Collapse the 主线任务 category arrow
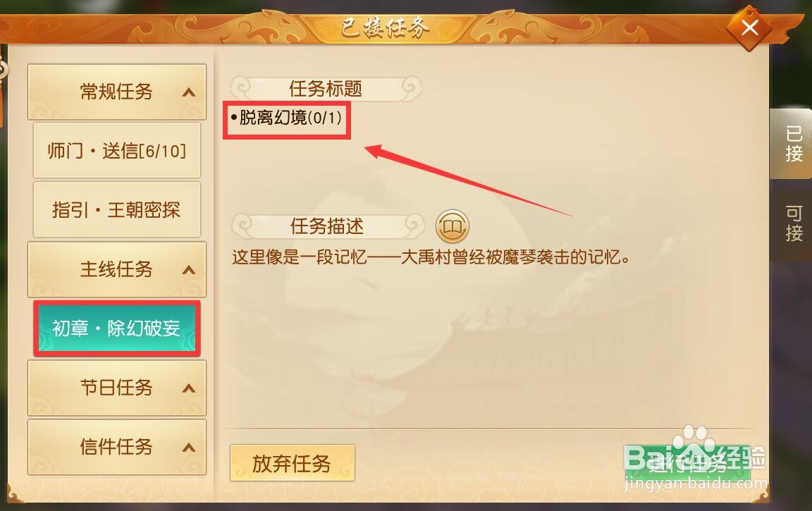Image resolution: width=812 pixels, height=511 pixels. (x=188, y=270)
